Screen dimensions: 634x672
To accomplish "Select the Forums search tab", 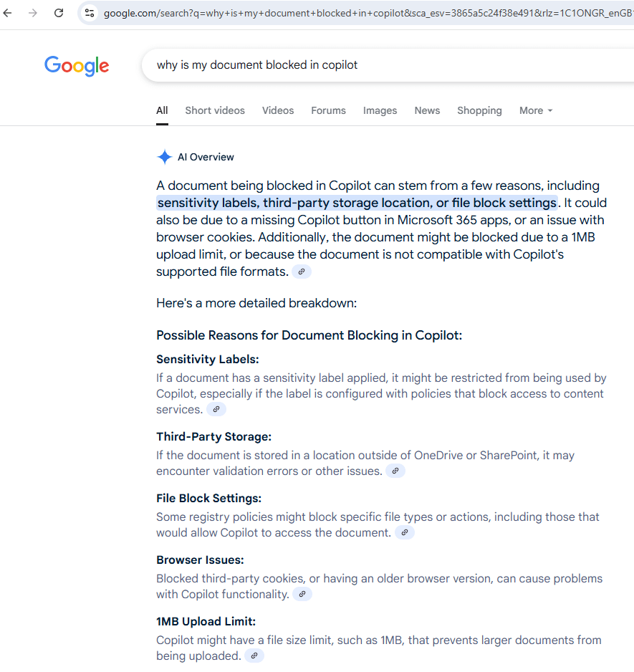I will coord(328,110).
